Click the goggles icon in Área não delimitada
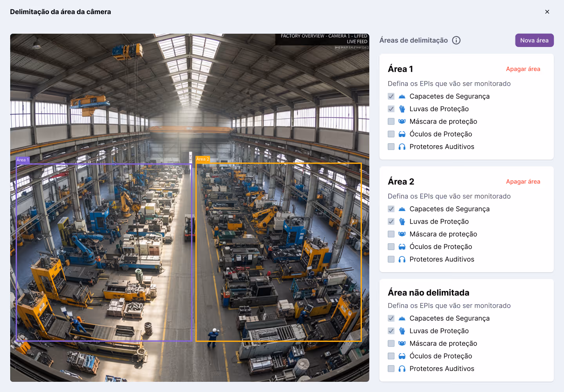564x392 pixels. tap(402, 356)
